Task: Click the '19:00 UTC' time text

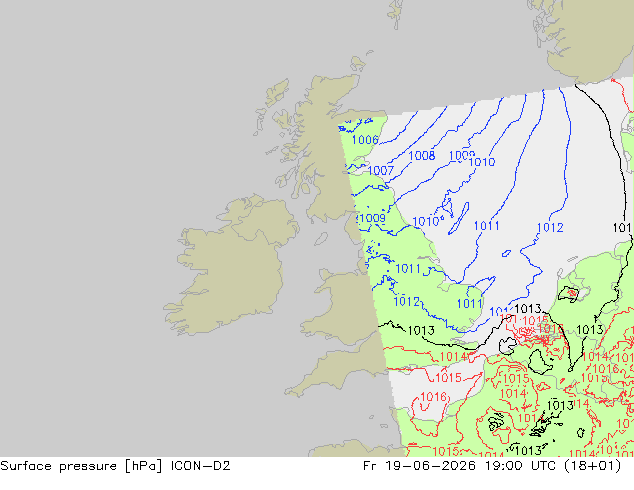Action: [520, 466]
